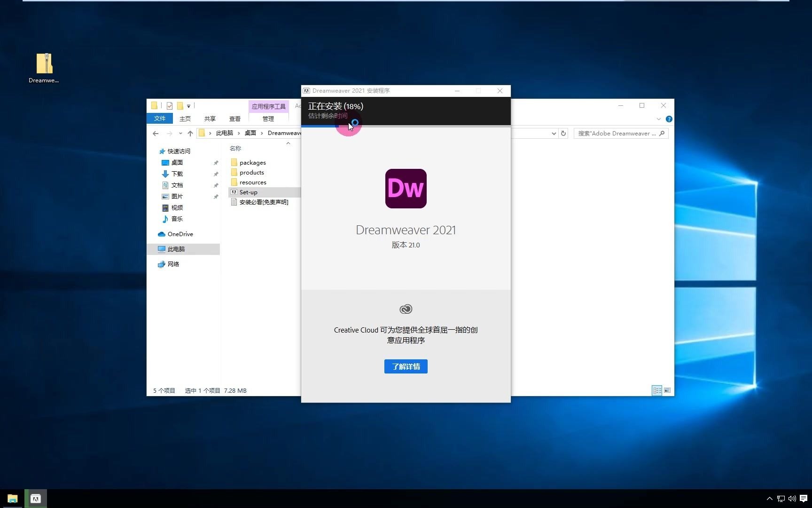
Task: Open File Explorer help icon
Action: tap(669, 119)
